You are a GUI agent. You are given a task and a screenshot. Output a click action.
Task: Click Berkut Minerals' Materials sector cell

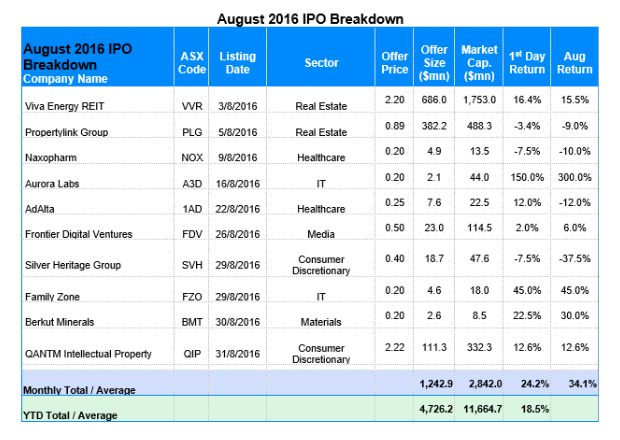pyautogui.click(x=321, y=322)
